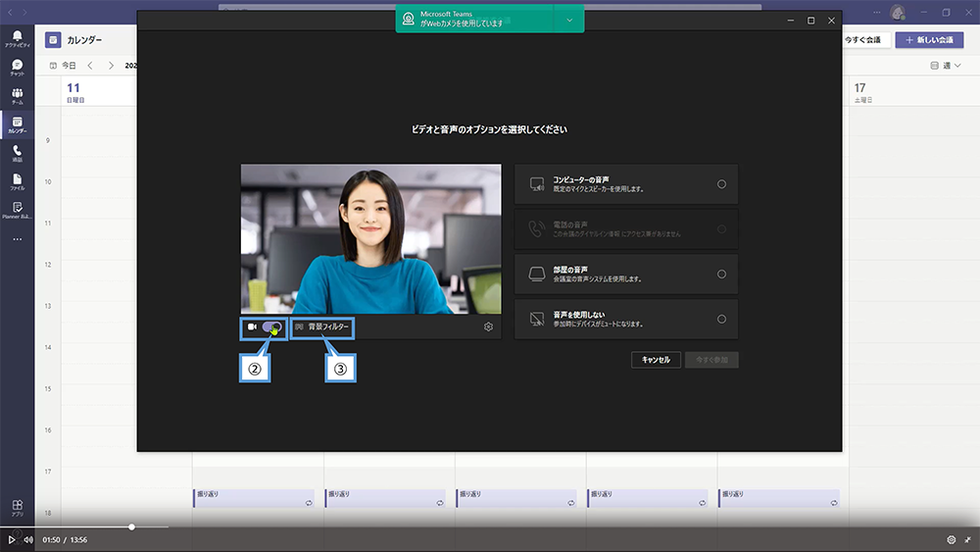
Task: Click the user profile avatar in the title bar
Action: pyautogui.click(x=898, y=13)
